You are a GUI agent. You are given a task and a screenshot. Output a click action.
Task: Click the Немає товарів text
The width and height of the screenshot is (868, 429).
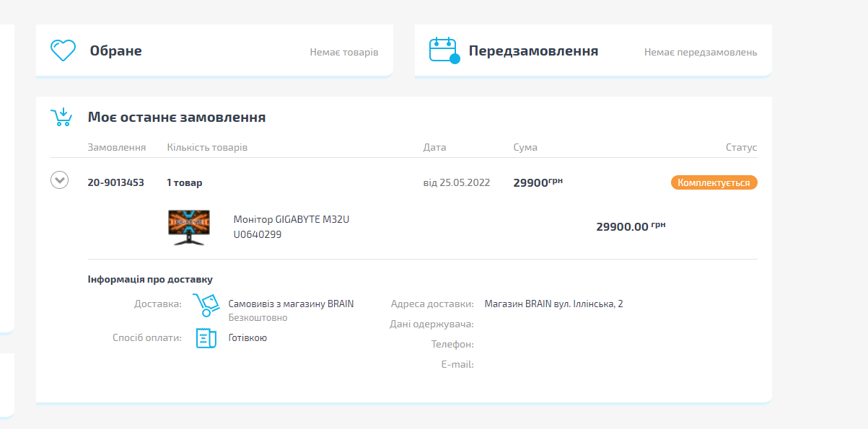[343, 53]
